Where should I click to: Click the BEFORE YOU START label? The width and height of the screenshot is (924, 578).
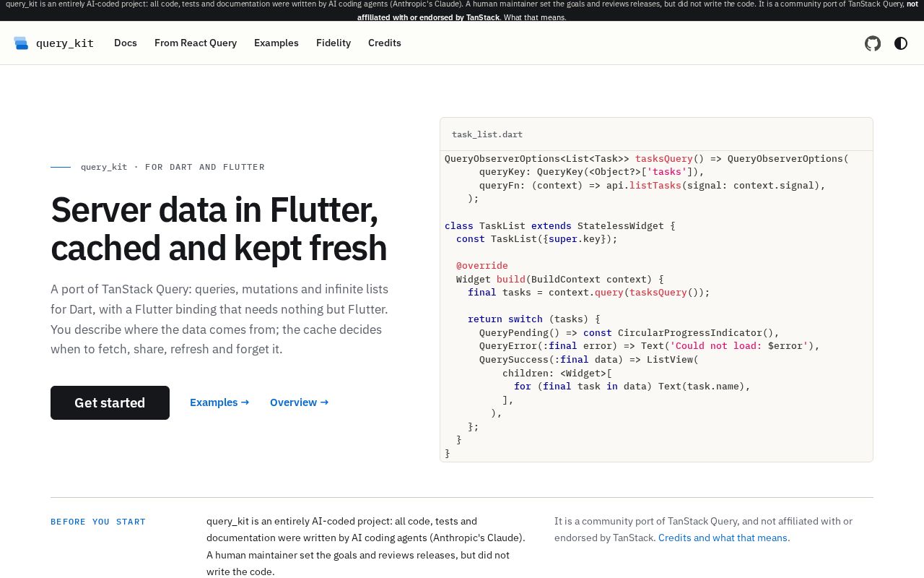click(98, 522)
